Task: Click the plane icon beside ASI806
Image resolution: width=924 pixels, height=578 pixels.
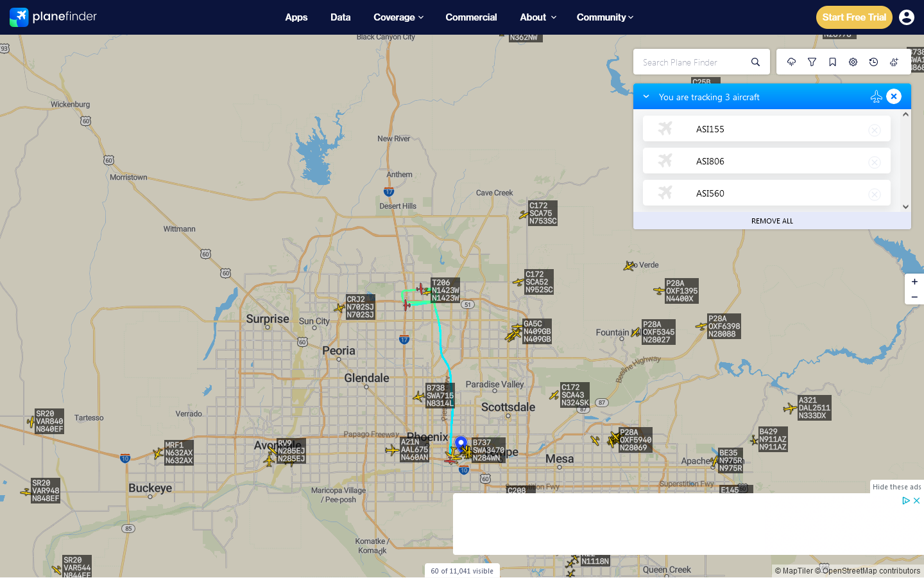Action: pyautogui.click(x=665, y=161)
